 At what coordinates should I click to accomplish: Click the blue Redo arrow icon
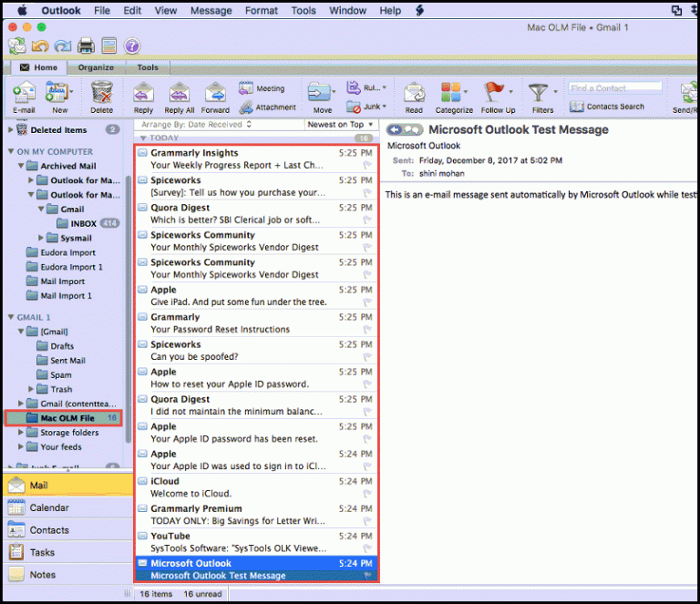63,46
